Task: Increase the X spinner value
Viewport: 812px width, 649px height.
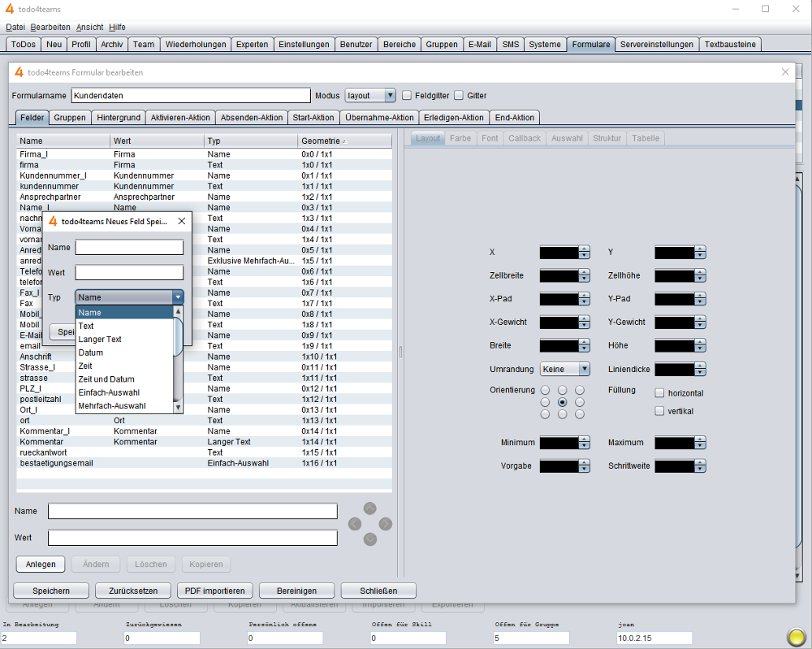Action: click(x=585, y=249)
